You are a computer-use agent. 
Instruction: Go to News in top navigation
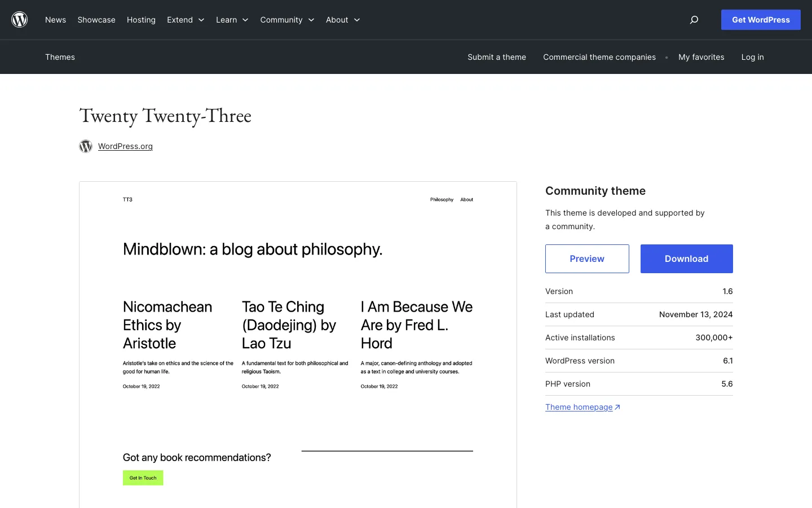[55, 20]
